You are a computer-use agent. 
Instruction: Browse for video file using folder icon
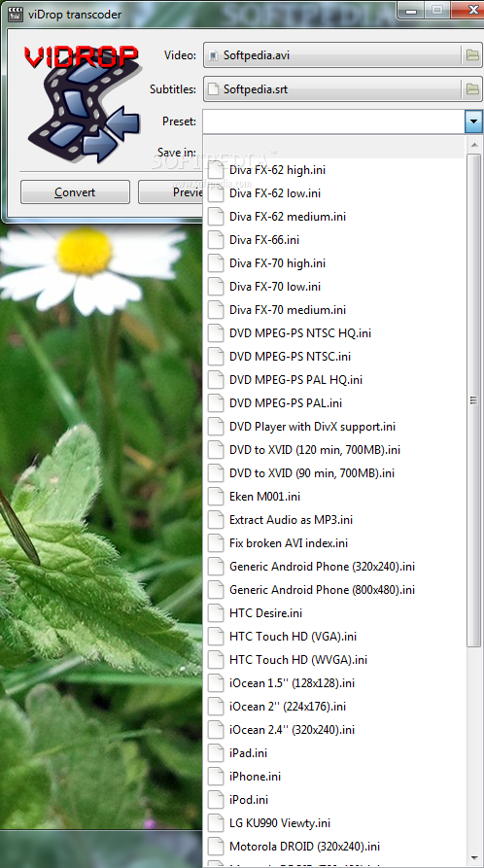pos(471,55)
